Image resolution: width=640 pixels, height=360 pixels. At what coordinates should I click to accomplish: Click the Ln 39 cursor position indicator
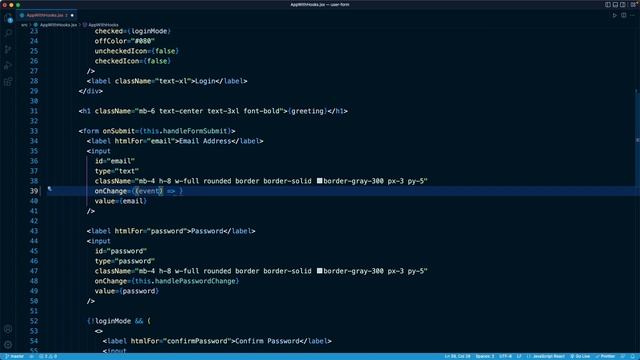[457, 356]
